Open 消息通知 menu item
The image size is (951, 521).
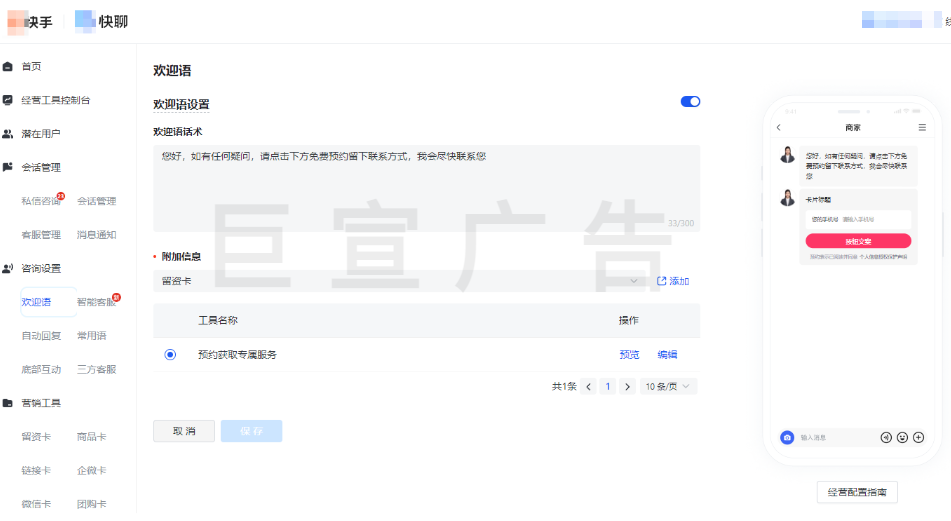click(96, 235)
